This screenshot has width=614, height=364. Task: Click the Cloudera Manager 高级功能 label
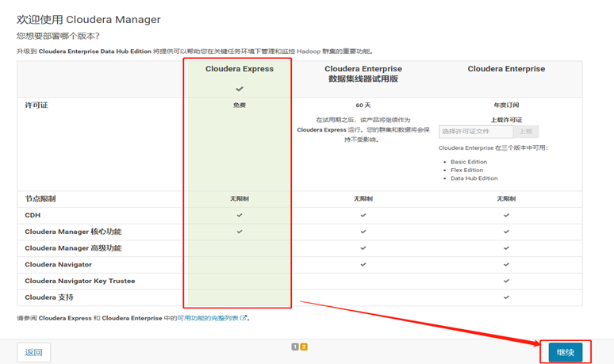tap(73, 248)
